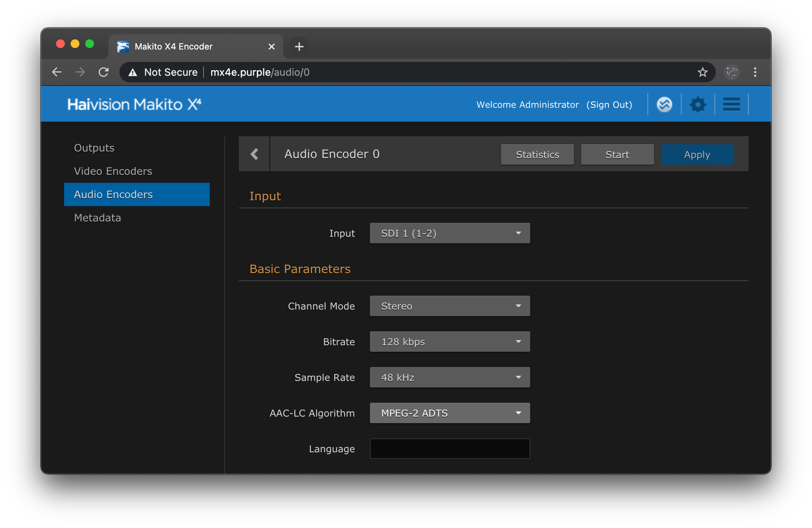
Task: Open the streaming status icon in header
Action: coord(664,105)
